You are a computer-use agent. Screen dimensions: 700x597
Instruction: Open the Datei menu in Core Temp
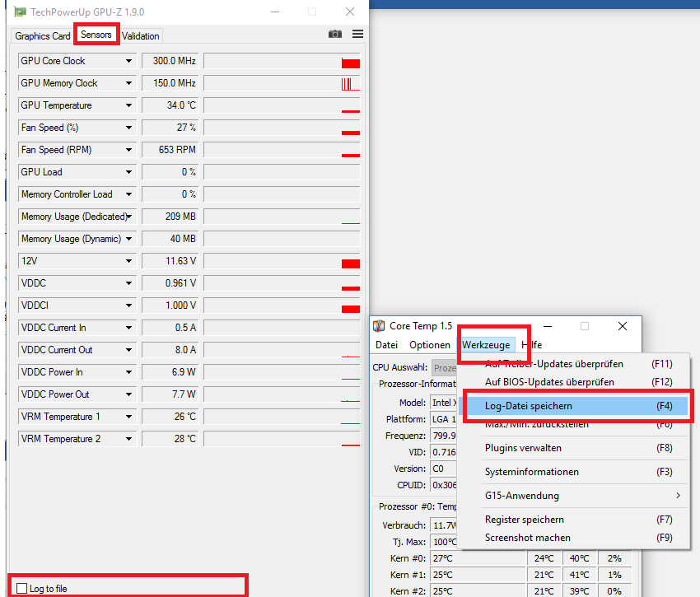click(x=386, y=345)
